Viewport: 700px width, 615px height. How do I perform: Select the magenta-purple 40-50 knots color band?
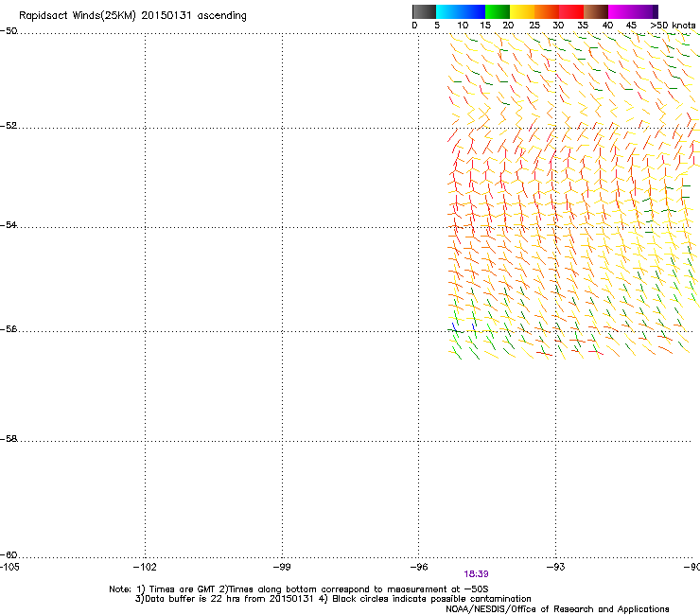coord(633,11)
